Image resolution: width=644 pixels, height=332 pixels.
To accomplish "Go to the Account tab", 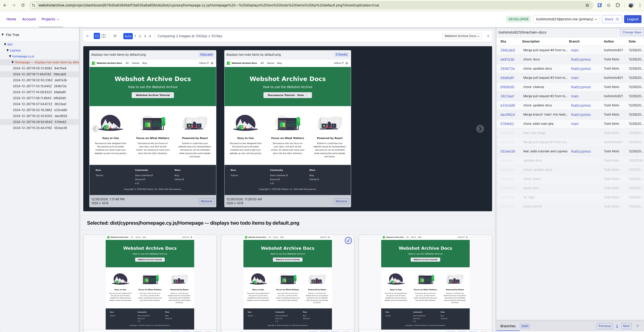I will click(x=29, y=19).
